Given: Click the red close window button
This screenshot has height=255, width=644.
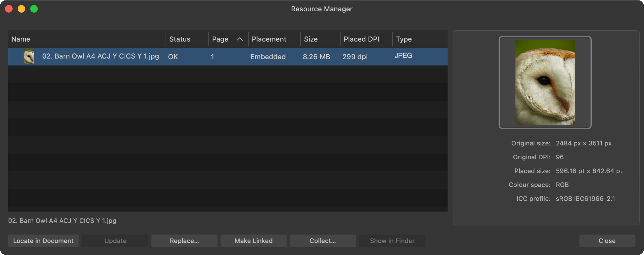Looking at the screenshot, I should 9,9.
